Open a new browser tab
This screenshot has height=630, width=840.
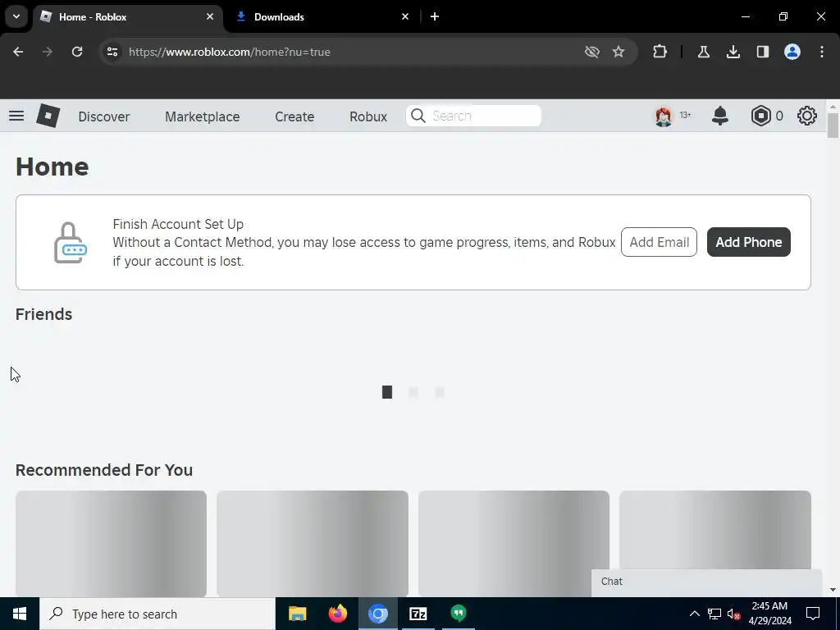click(x=435, y=16)
